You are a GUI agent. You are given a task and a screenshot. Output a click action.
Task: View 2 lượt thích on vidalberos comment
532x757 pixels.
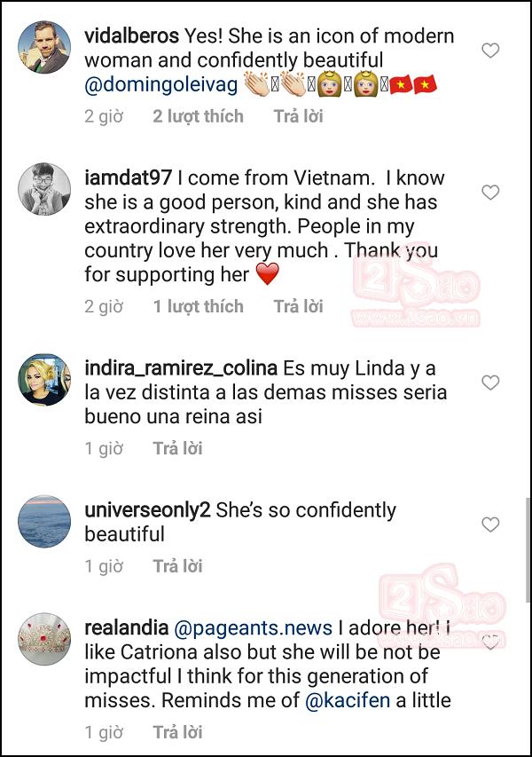tap(198, 116)
